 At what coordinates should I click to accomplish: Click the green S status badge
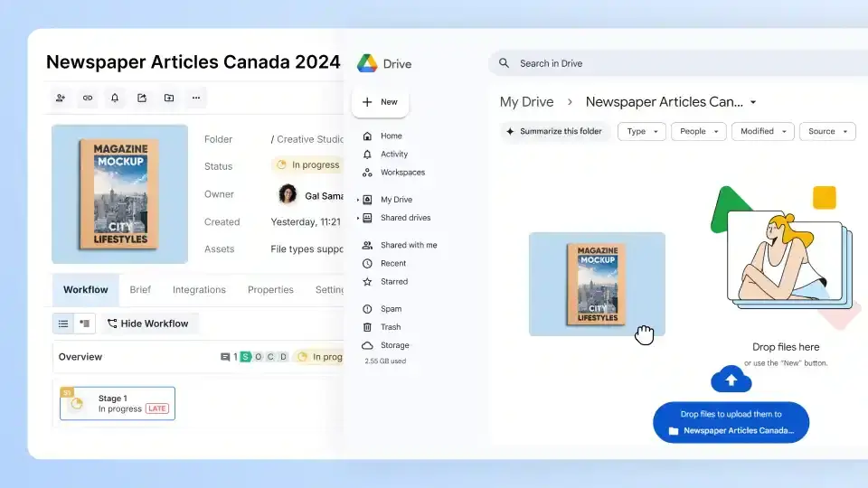tap(245, 357)
